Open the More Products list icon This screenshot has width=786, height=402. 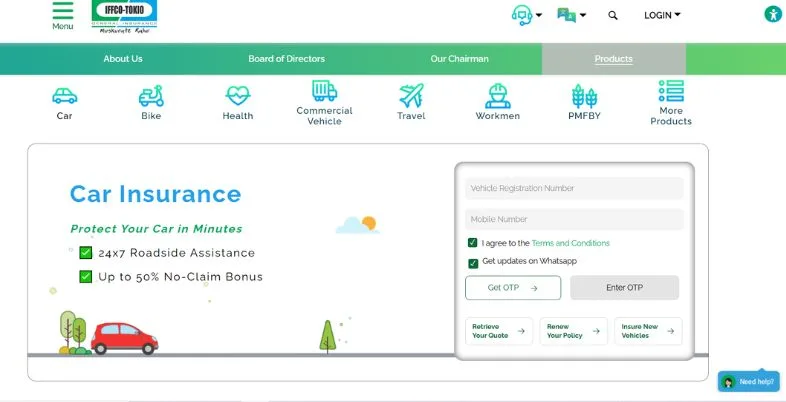click(671, 91)
